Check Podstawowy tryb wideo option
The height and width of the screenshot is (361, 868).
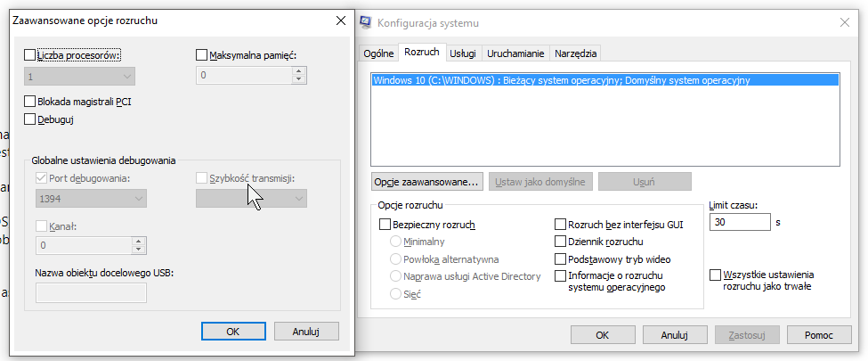point(561,259)
